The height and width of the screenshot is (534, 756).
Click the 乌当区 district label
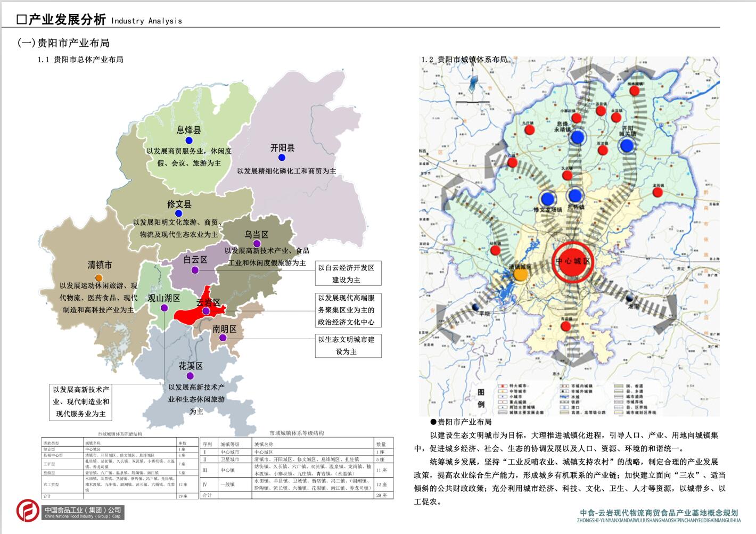click(257, 234)
